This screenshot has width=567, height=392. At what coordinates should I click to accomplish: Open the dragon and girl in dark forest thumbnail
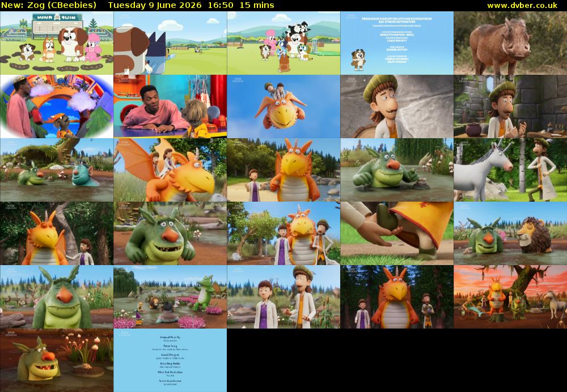tap(57, 233)
